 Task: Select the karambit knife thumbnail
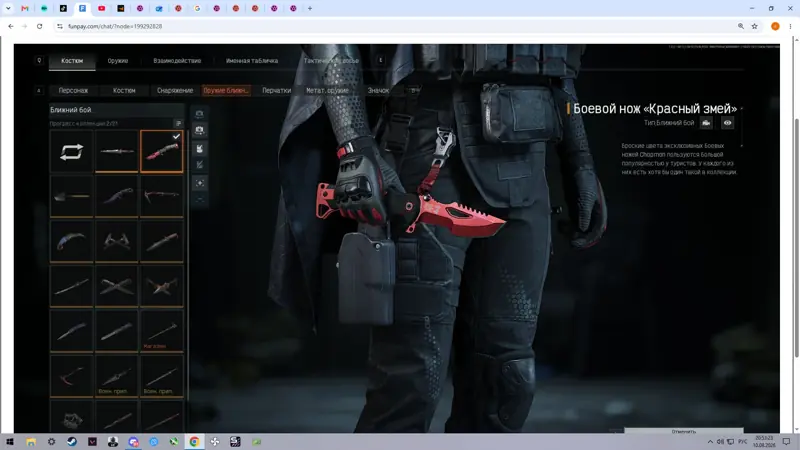[x=71, y=241]
